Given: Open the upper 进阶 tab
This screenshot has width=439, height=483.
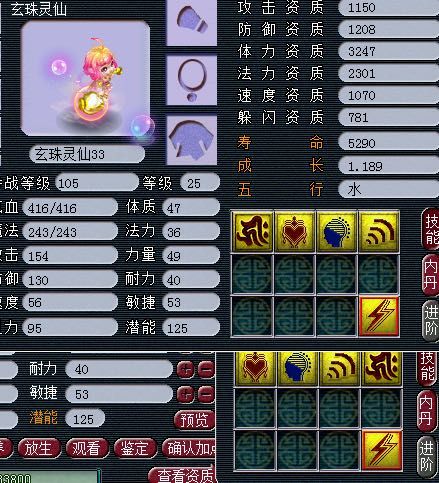Looking at the screenshot, I should coord(431,321).
